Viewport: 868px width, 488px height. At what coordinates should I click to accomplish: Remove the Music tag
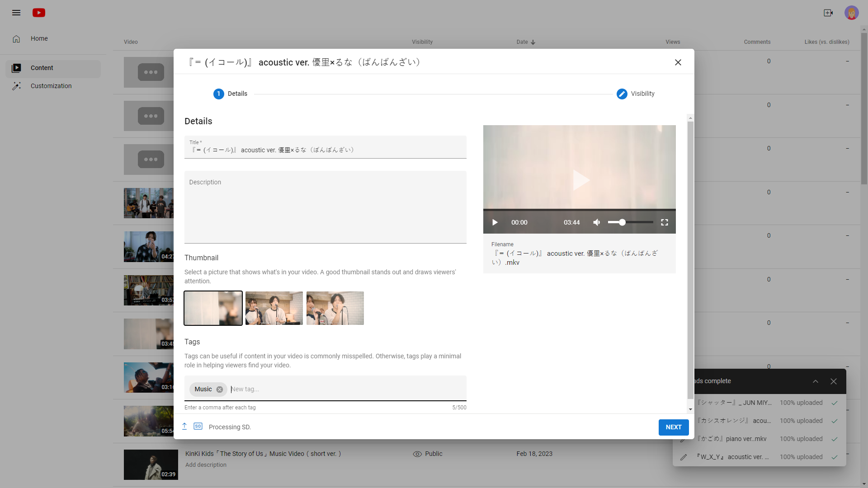220,389
